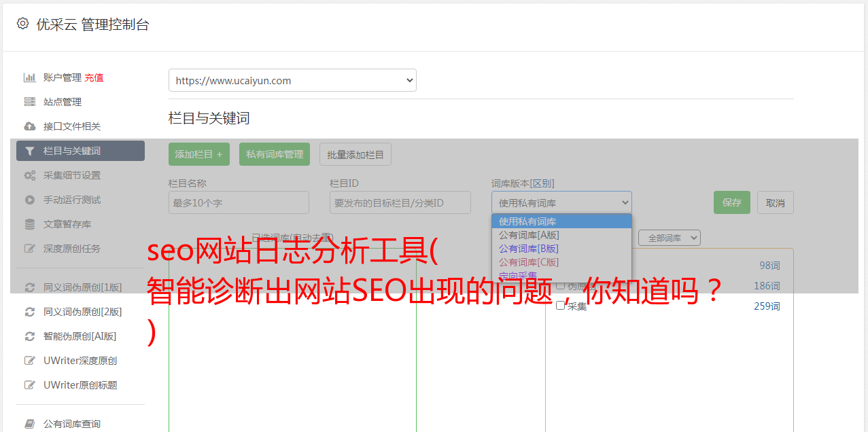Click the 站点管理 server icon

click(30, 102)
